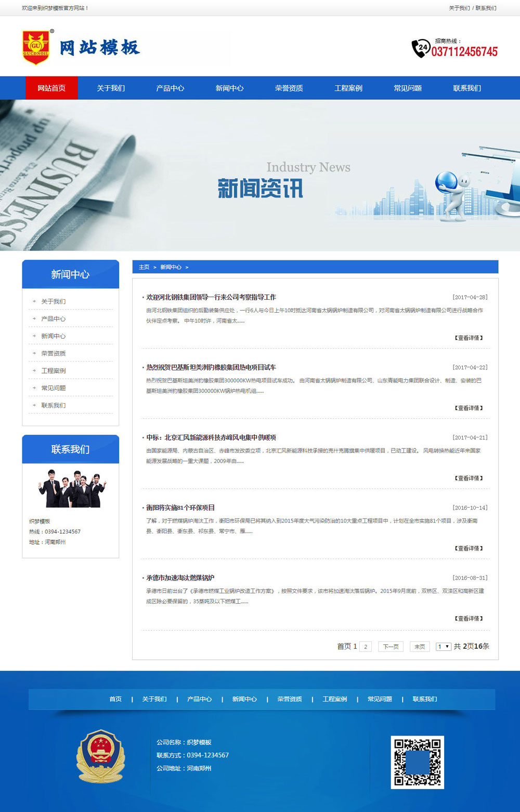Open 新闻中心 in the footer navigation
520x812 pixels.
244,699
